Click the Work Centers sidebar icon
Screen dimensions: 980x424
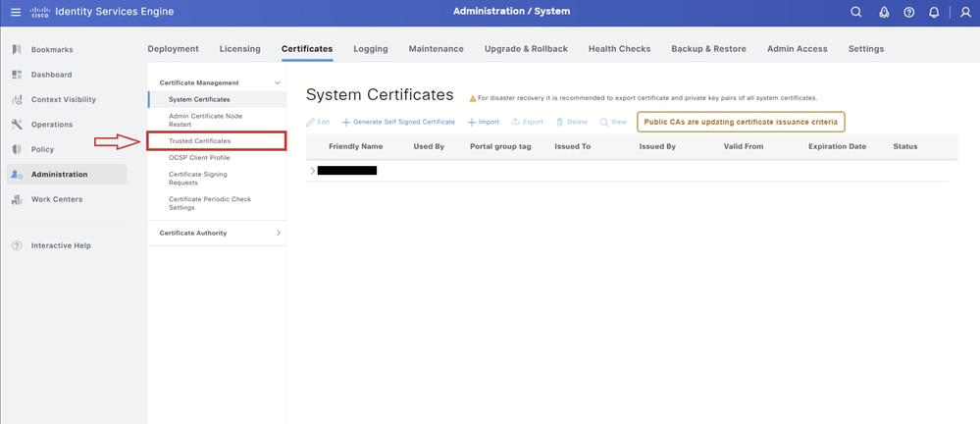point(17,199)
